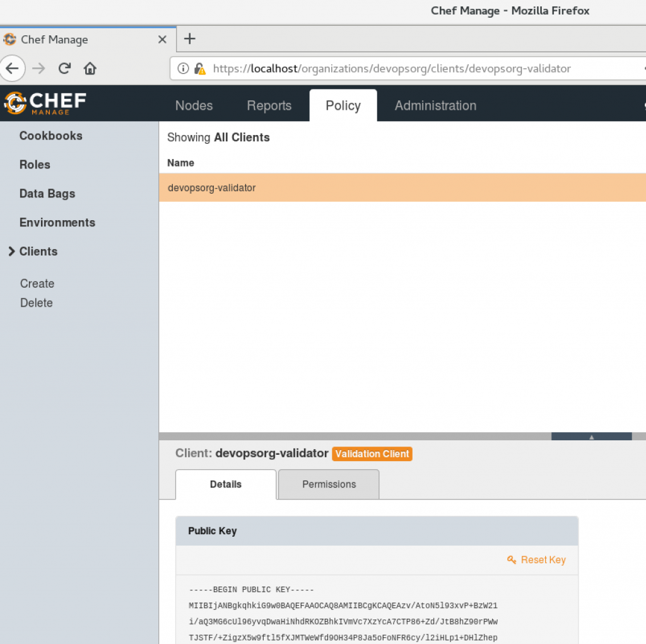Open a new browser tab
This screenshot has width=646, height=644.
coord(189,38)
